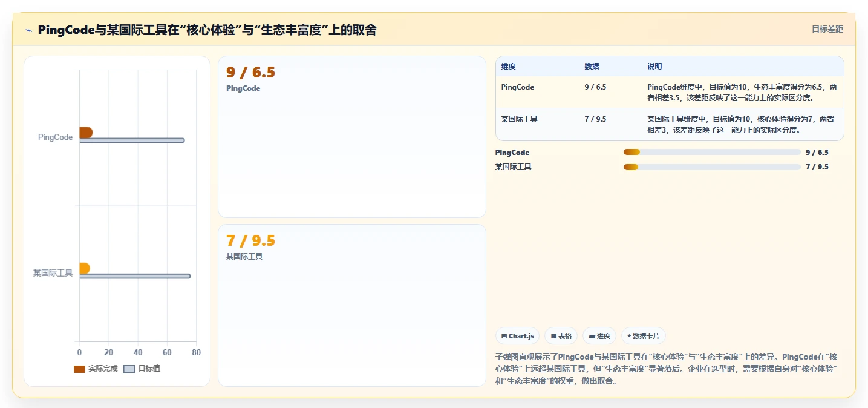
Task: Click the 7 / 9.5 value beside the progress bar
Action: click(x=817, y=167)
